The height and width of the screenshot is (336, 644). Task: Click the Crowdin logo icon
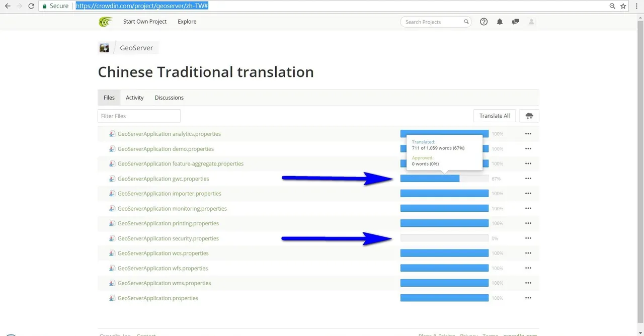click(106, 22)
